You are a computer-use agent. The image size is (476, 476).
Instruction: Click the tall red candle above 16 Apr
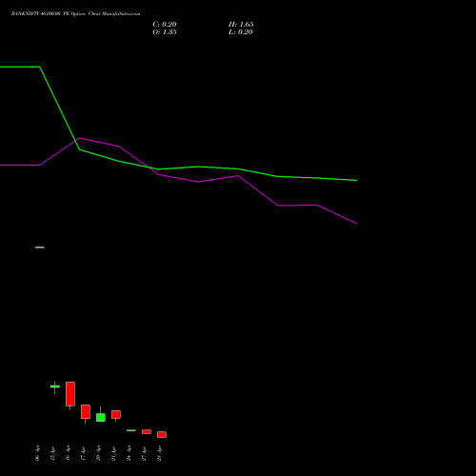point(70,394)
